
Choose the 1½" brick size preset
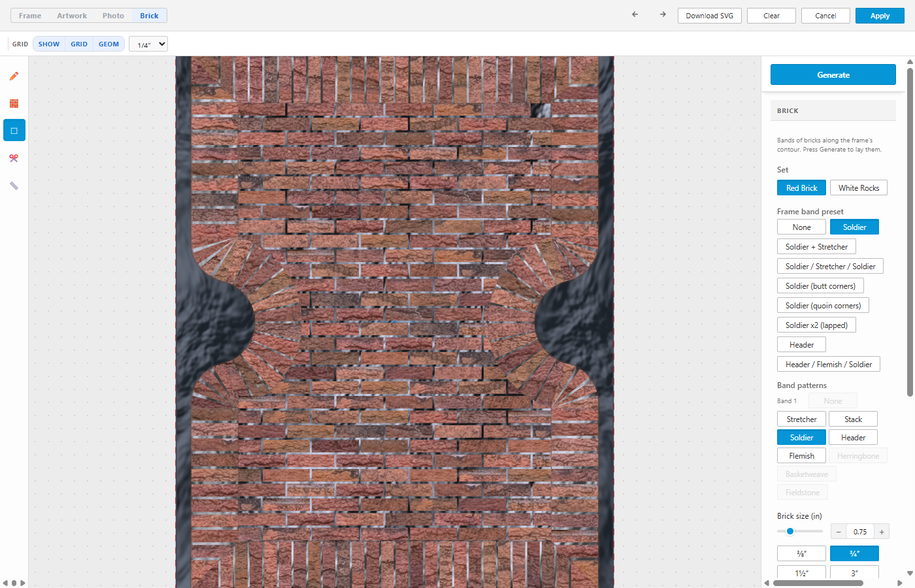tap(801, 572)
